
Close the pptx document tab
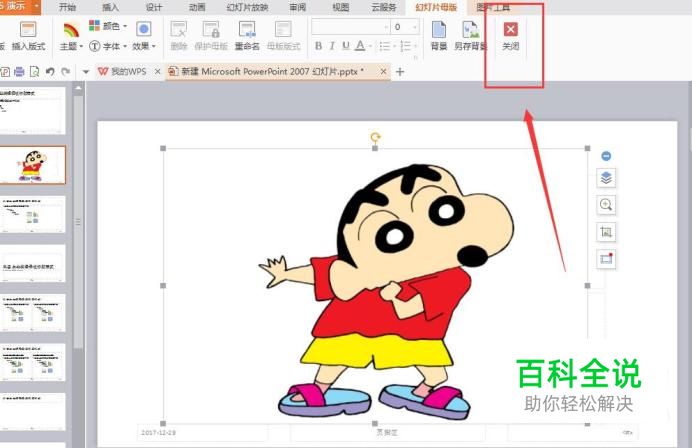[x=383, y=72]
